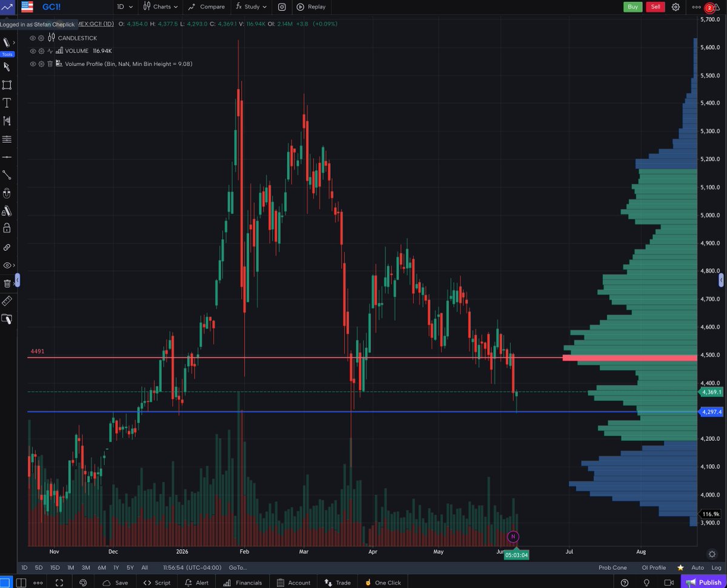Select the cursor pointer tool

pos(7,67)
